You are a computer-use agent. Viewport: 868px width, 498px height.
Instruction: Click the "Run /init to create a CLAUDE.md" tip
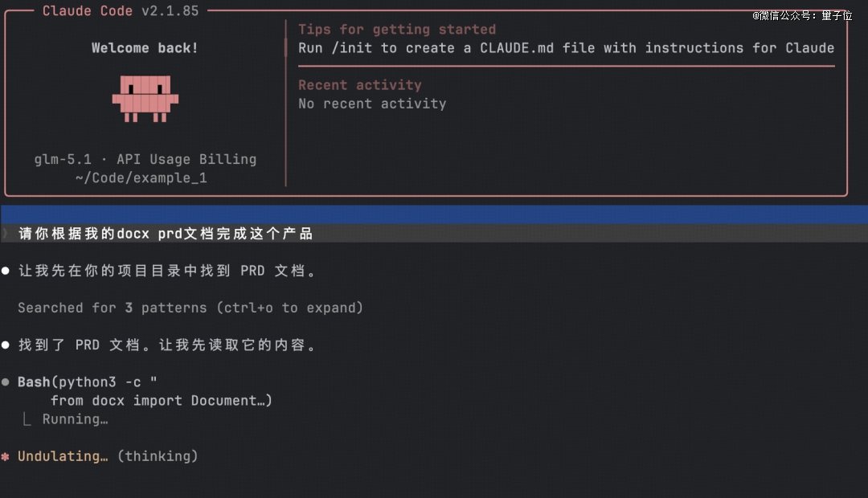click(566, 48)
